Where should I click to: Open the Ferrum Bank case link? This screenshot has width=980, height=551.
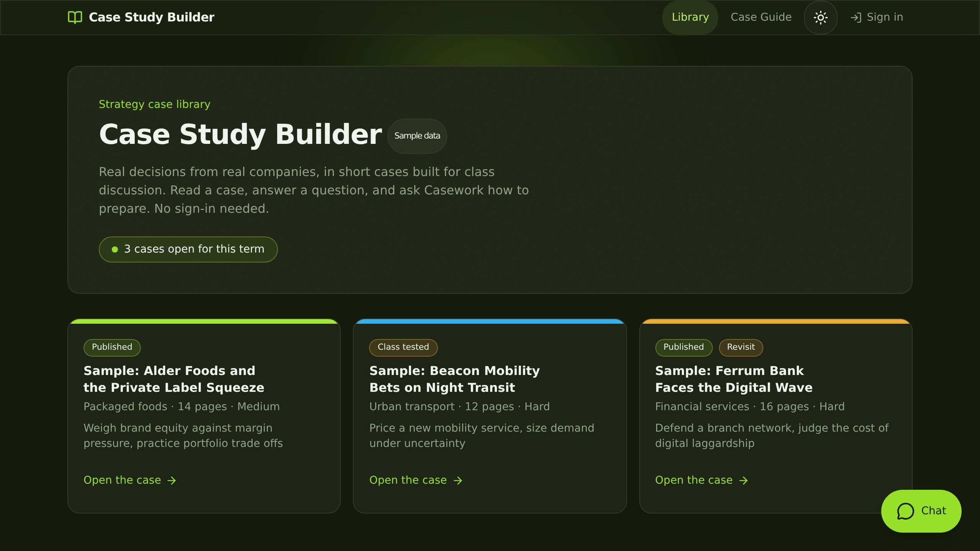[701, 480]
